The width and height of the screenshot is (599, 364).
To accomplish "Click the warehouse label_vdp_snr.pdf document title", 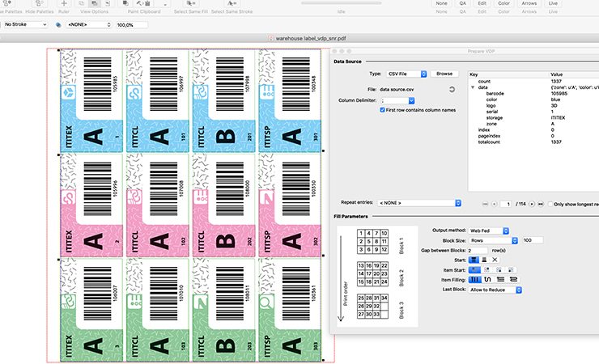I will click(x=311, y=39).
